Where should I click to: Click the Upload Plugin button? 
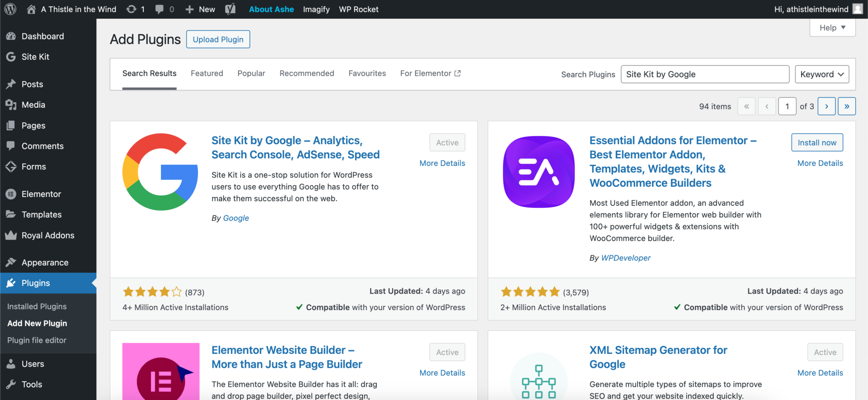(218, 39)
